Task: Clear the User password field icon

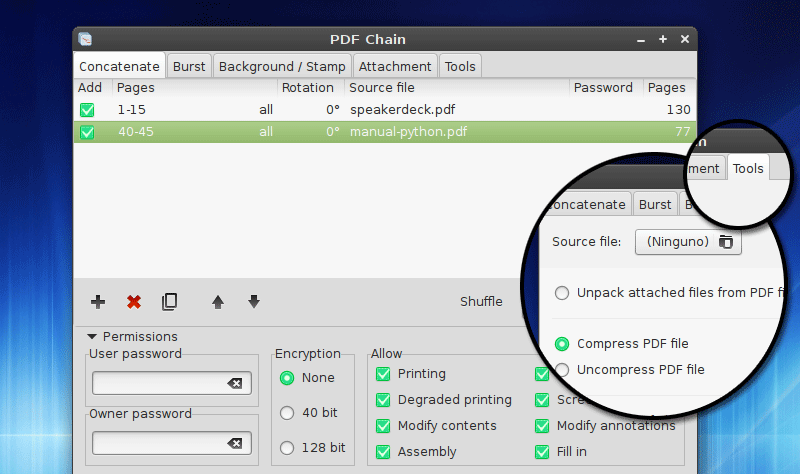Action: 235,383
